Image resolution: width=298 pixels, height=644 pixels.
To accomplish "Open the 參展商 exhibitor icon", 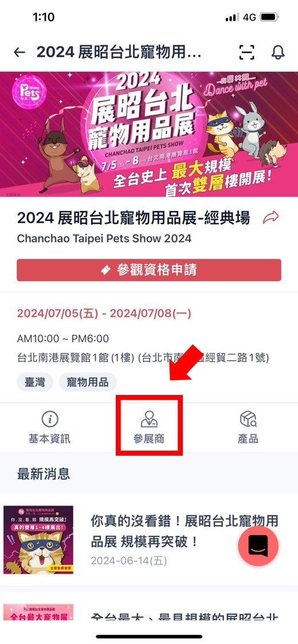I will 149,419.
